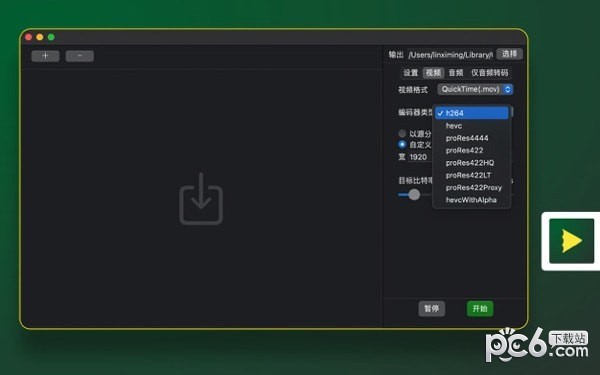Click the plus add file button
Screen dimensions: 600x375
point(45,56)
